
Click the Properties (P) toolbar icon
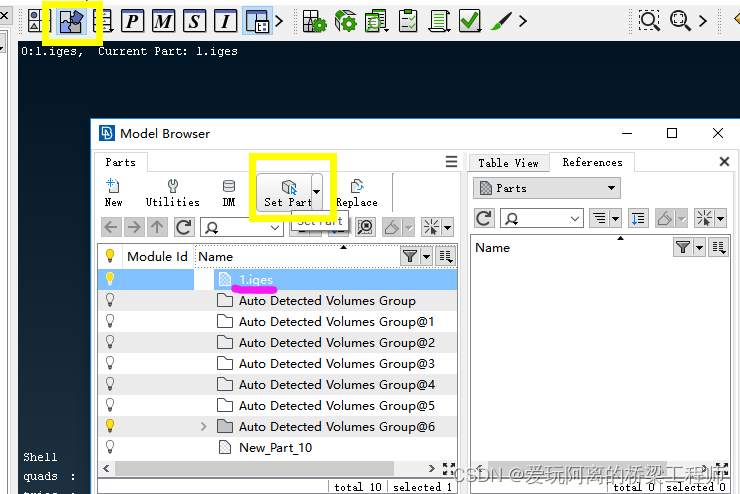[132, 20]
